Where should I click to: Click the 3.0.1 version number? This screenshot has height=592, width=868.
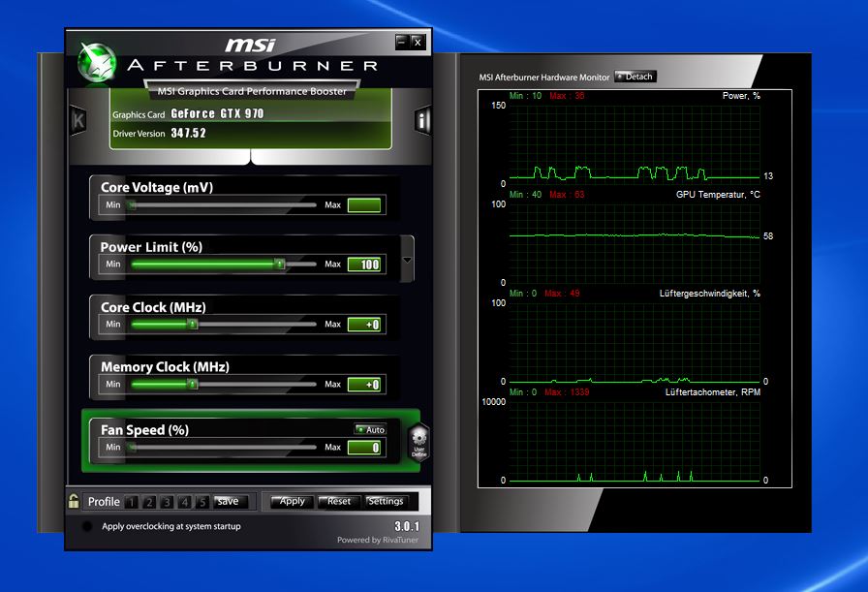[407, 526]
